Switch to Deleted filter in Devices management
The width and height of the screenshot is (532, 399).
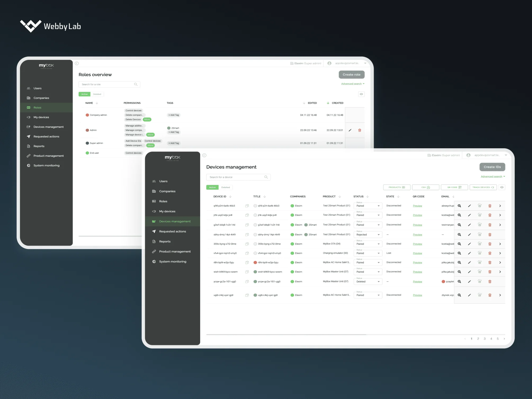click(x=226, y=187)
